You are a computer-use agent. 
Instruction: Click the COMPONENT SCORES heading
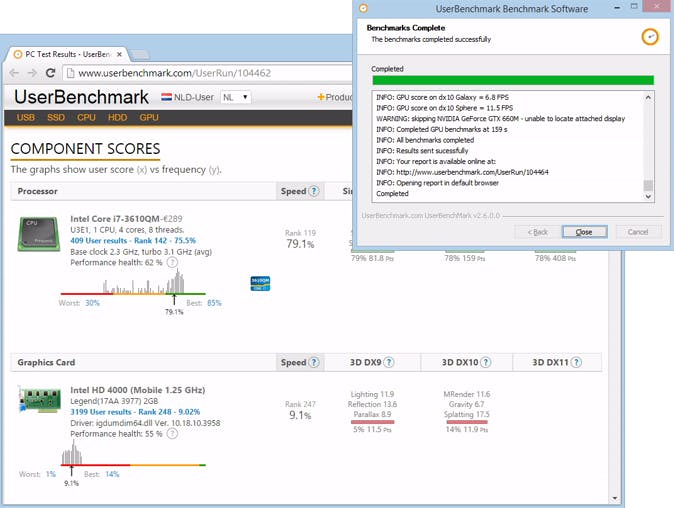click(x=86, y=149)
